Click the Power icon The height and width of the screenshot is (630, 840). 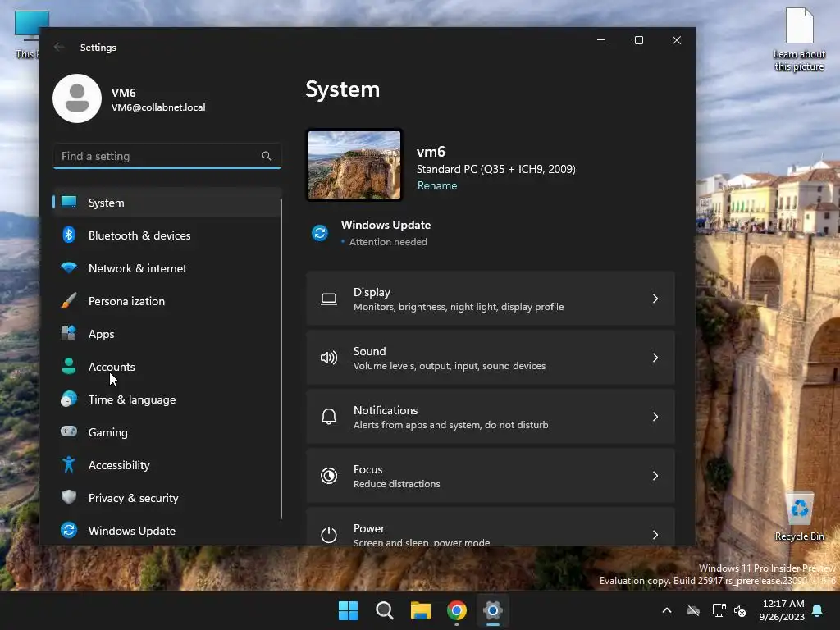(x=329, y=535)
